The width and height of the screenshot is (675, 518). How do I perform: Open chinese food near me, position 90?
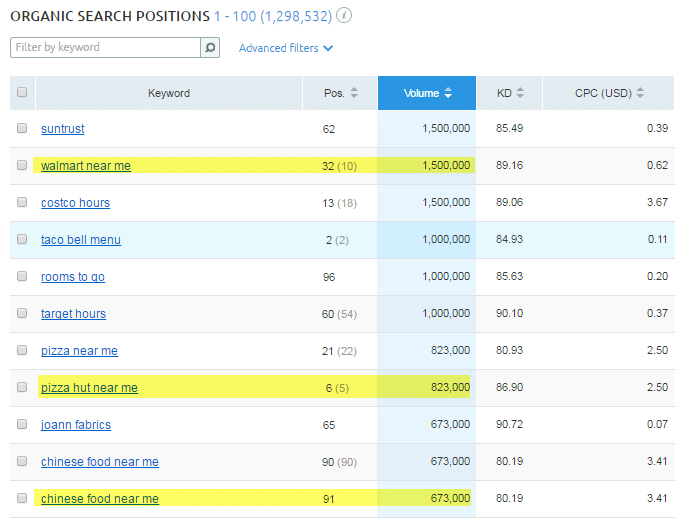point(100,462)
